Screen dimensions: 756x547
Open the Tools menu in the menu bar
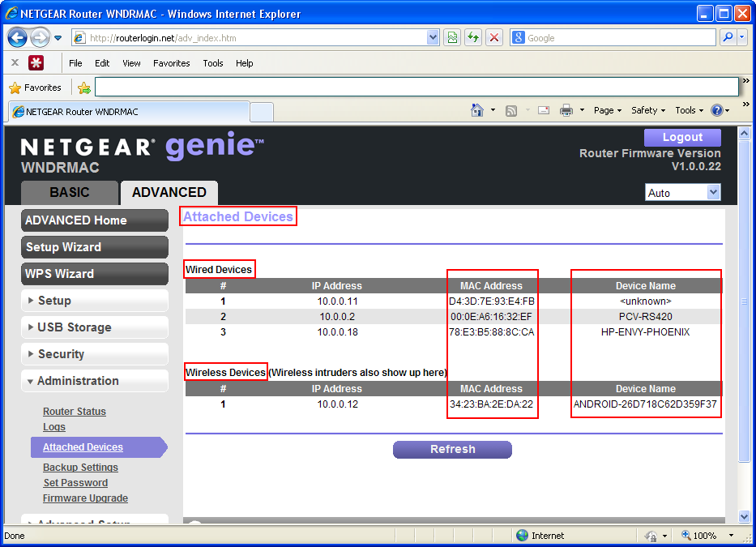coord(212,63)
